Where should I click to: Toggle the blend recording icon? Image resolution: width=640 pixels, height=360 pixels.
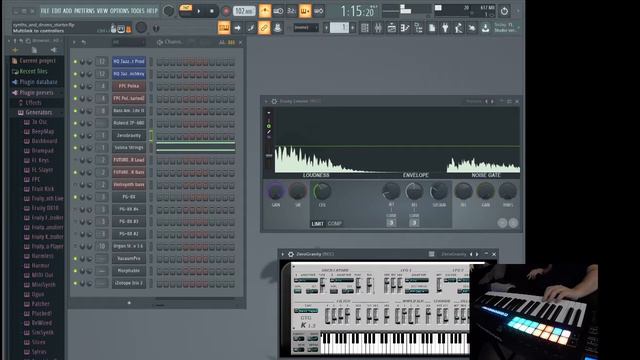tap(305, 11)
